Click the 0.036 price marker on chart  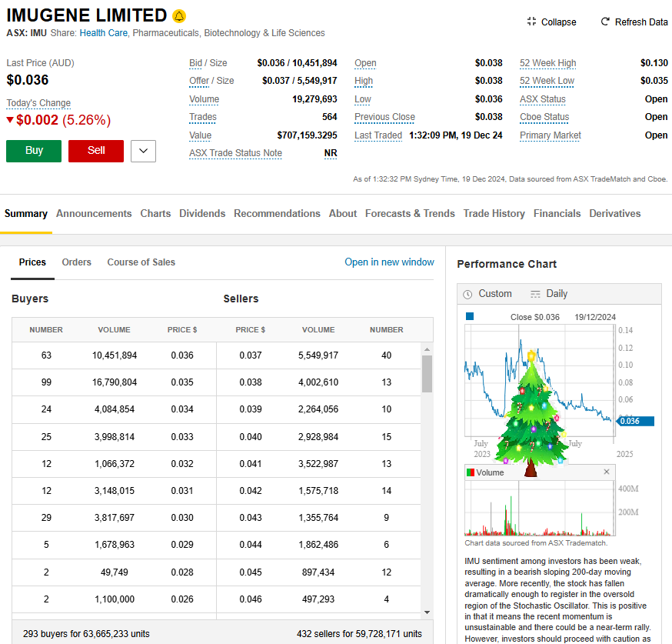(x=635, y=421)
